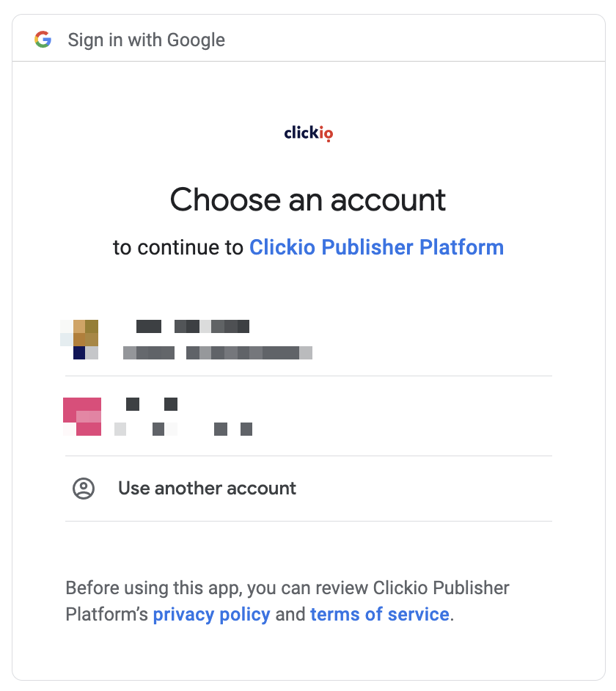The width and height of the screenshot is (616, 691).
Task: Click the 'to continue to' text
Action: tap(178, 247)
